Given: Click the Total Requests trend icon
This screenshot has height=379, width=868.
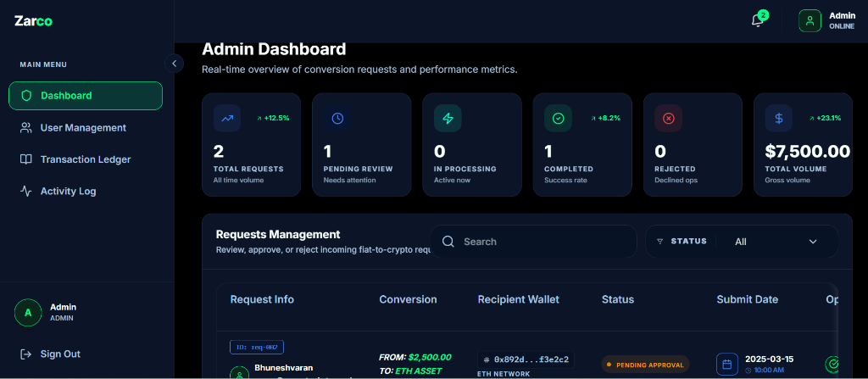Looking at the screenshot, I should pyautogui.click(x=227, y=118).
